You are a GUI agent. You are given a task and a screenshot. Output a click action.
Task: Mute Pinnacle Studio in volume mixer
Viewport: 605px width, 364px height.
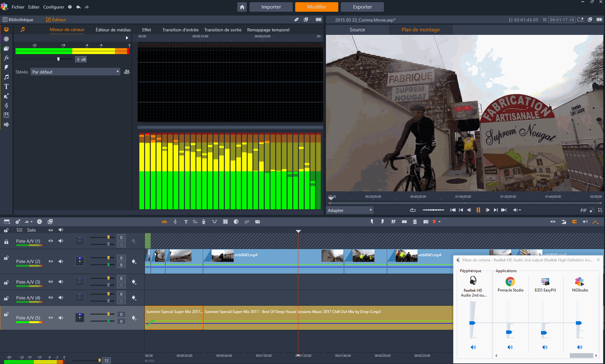pos(510,347)
